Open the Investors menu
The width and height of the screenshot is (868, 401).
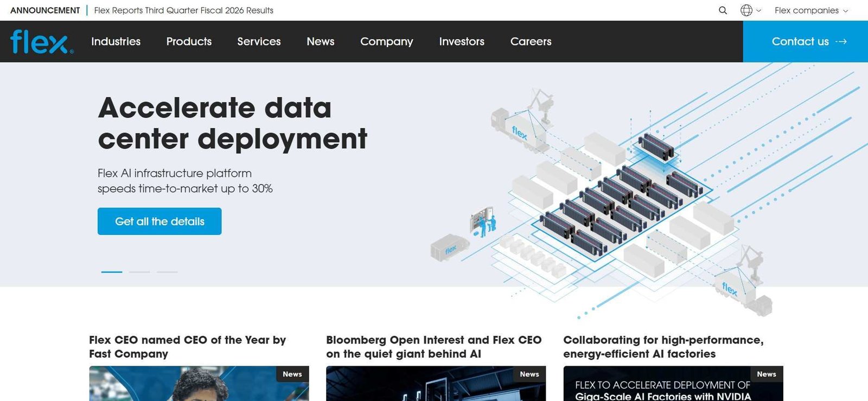[462, 42]
